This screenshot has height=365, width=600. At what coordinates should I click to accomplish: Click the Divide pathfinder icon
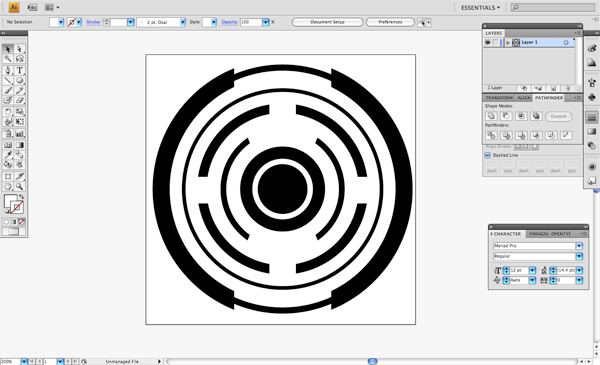[491, 135]
